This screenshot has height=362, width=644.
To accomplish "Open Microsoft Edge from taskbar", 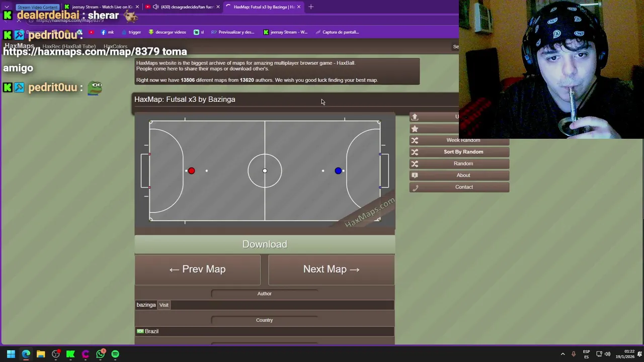I will [26, 354].
